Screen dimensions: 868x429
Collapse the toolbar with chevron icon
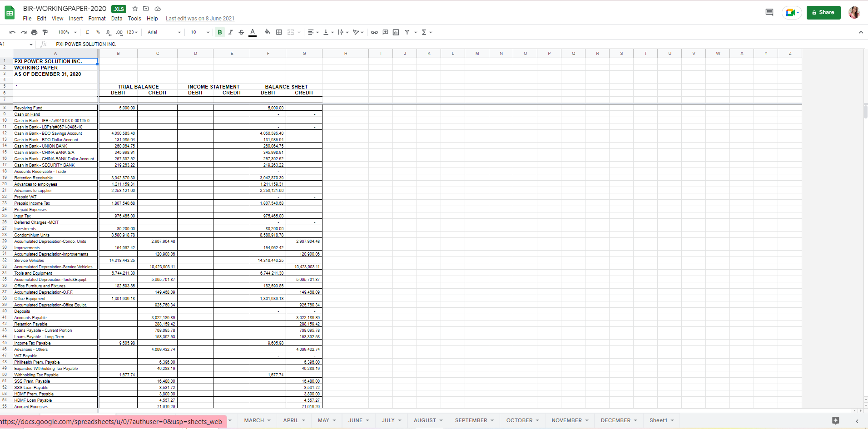pyautogui.click(x=861, y=32)
